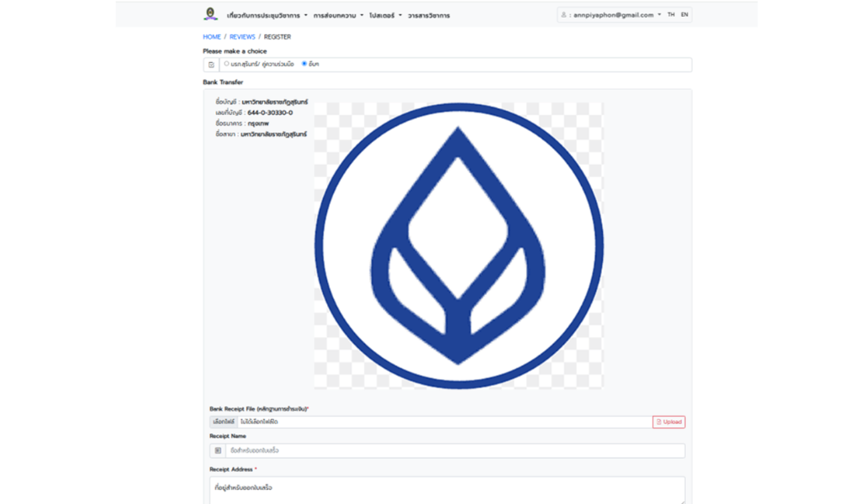Screen dimensions: 861x504
Task: Switch language to TH
Action: coord(671,15)
